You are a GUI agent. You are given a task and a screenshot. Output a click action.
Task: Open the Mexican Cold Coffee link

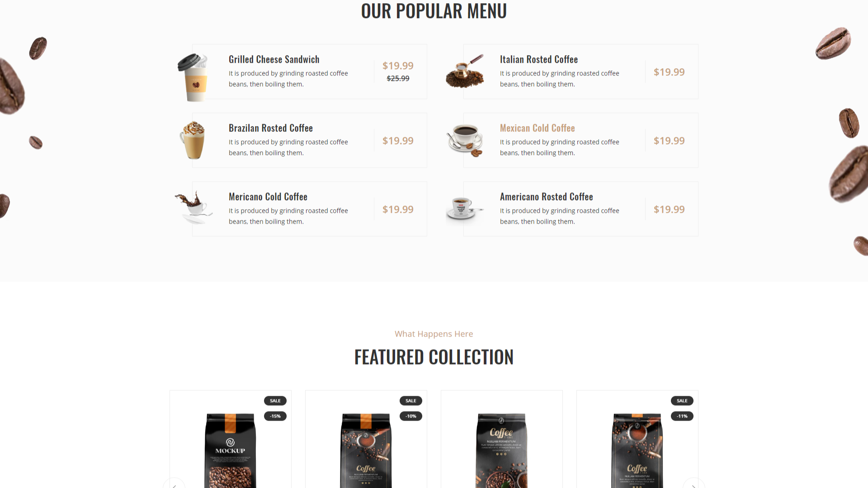click(538, 128)
